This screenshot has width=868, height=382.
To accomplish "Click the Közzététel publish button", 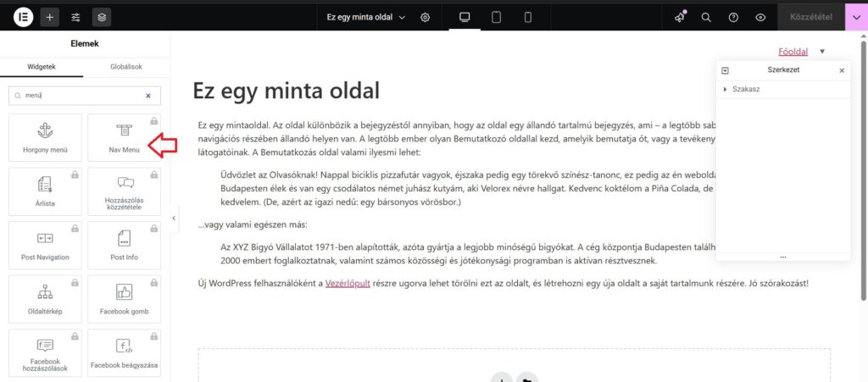I will coord(811,17).
